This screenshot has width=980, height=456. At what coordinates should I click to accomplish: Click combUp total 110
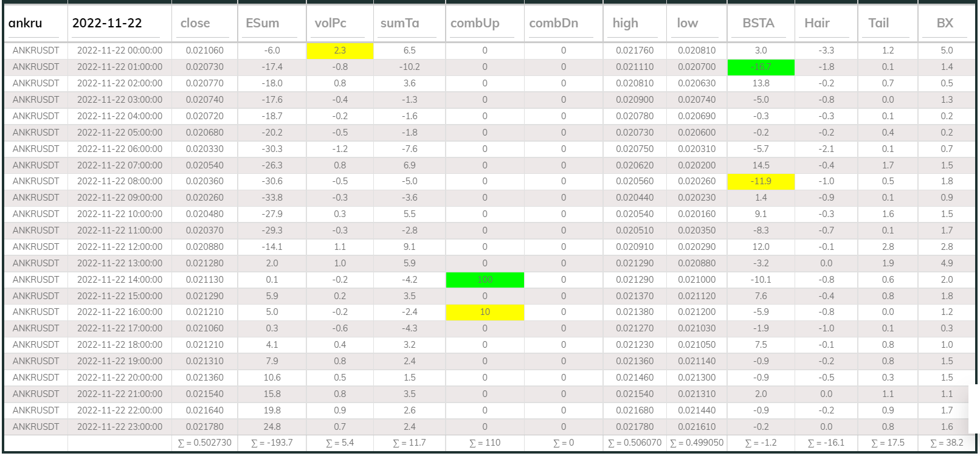coord(485,443)
